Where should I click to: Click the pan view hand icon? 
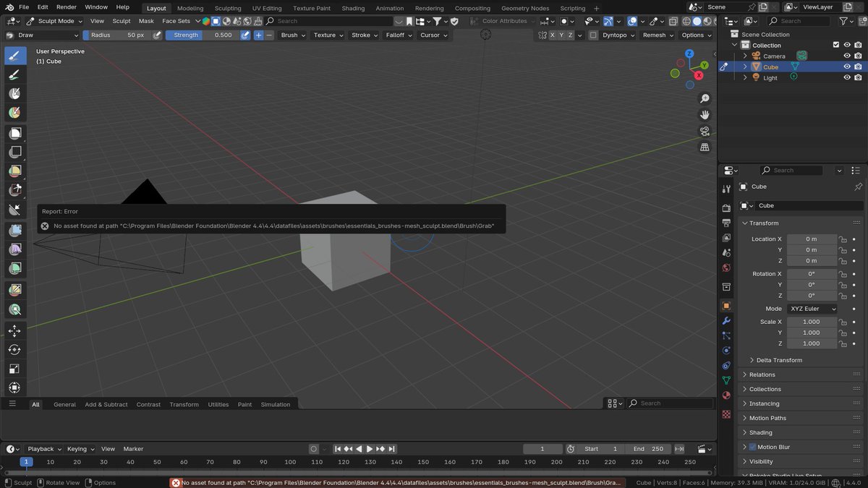705,115
